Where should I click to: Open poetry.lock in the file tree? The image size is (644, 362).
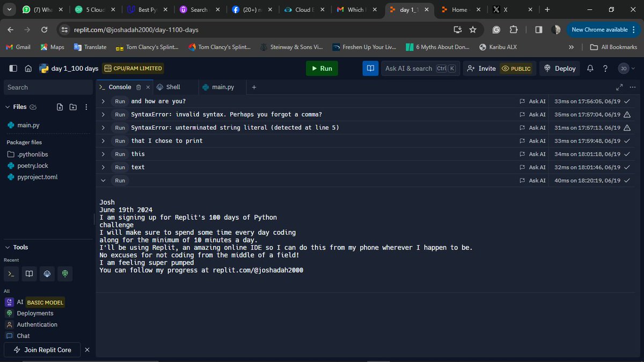[33, 166]
